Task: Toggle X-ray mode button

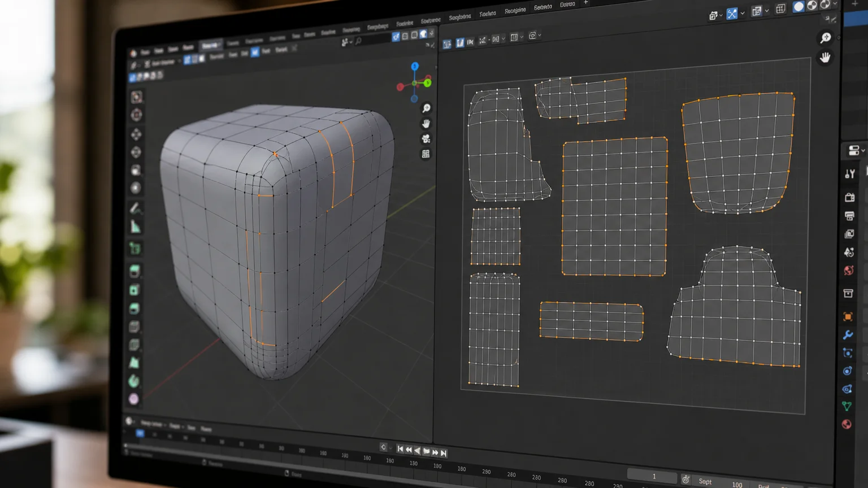Action: pos(781,9)
